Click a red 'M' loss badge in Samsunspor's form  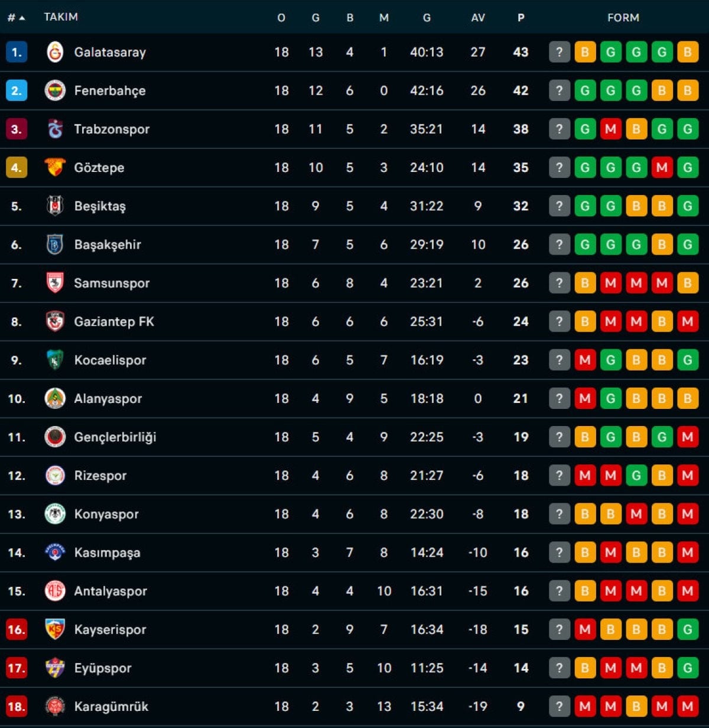tap(611, 282)
